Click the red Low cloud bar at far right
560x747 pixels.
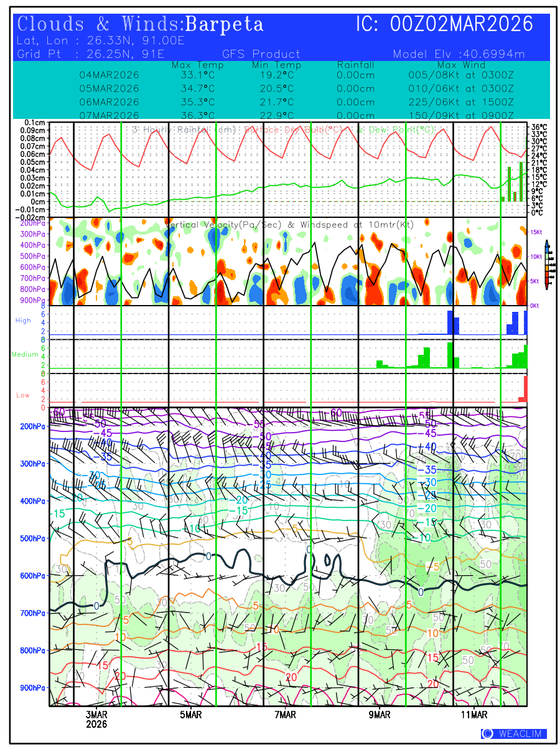point(525,389)
